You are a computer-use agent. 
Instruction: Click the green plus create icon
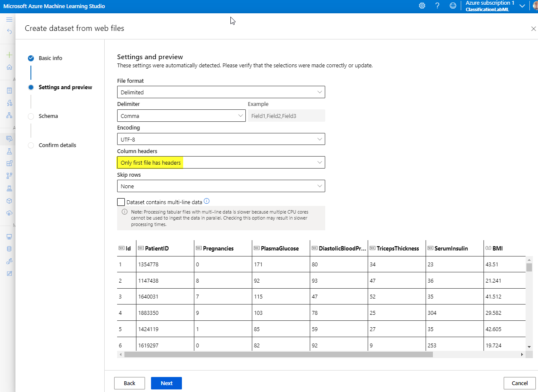click(x=9, y=55)
